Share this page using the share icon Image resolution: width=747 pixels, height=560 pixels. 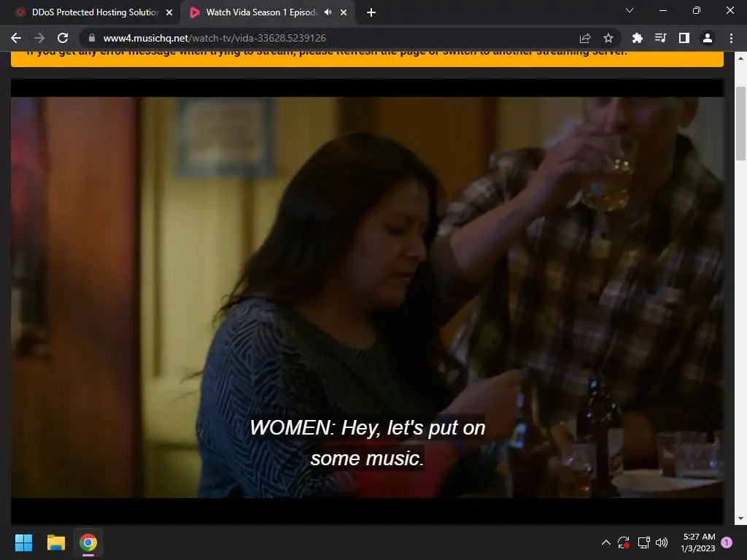585,38
